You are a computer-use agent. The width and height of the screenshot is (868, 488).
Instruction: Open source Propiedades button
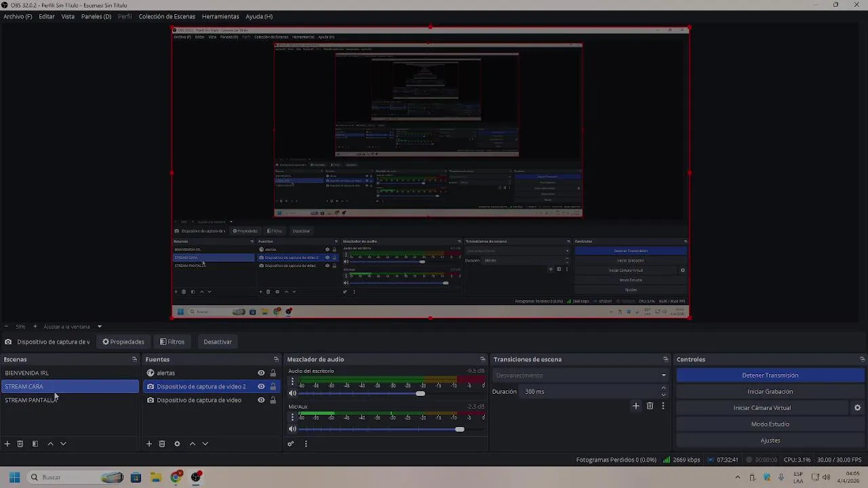(123, 342)
